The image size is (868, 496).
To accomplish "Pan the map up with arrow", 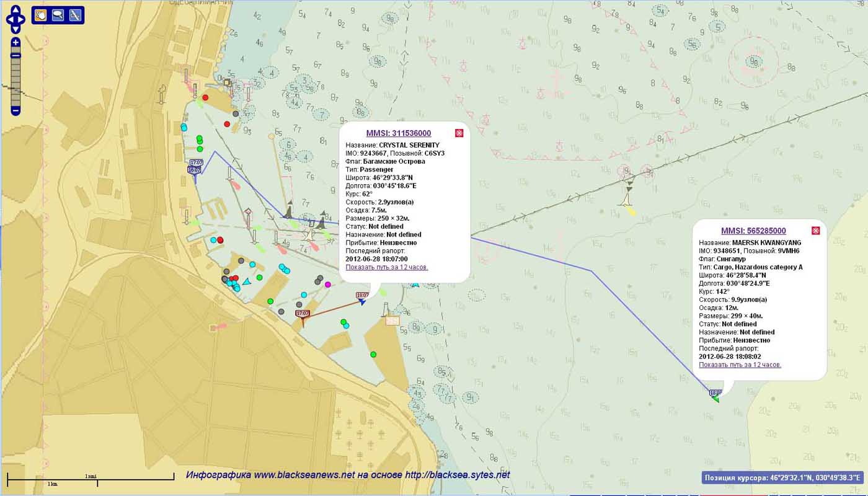I will [x=15, y=10].
